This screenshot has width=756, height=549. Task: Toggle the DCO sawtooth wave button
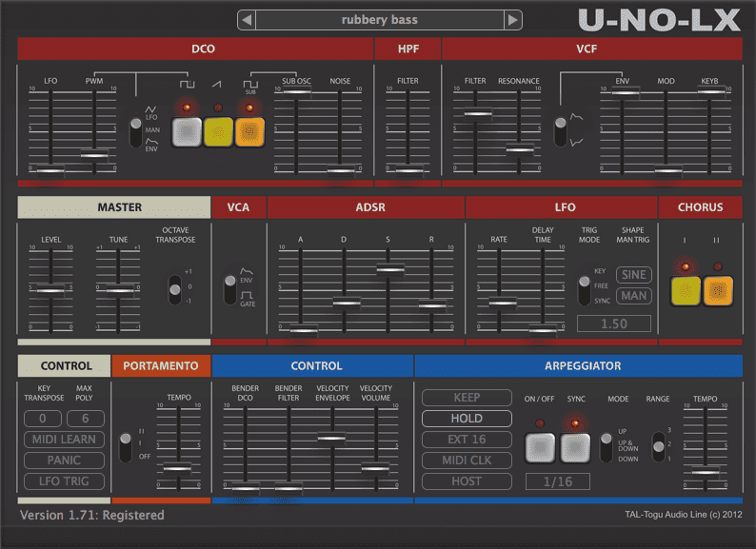218,132
